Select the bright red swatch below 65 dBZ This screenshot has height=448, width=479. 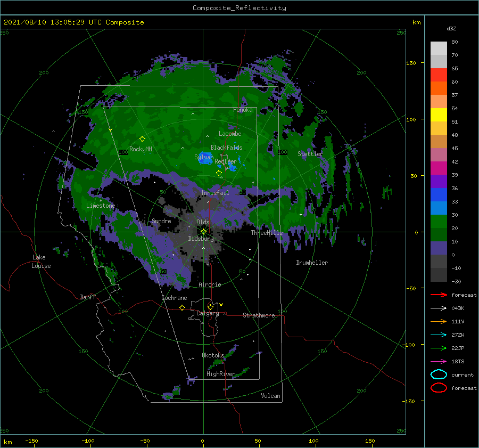tap(439, 75)
